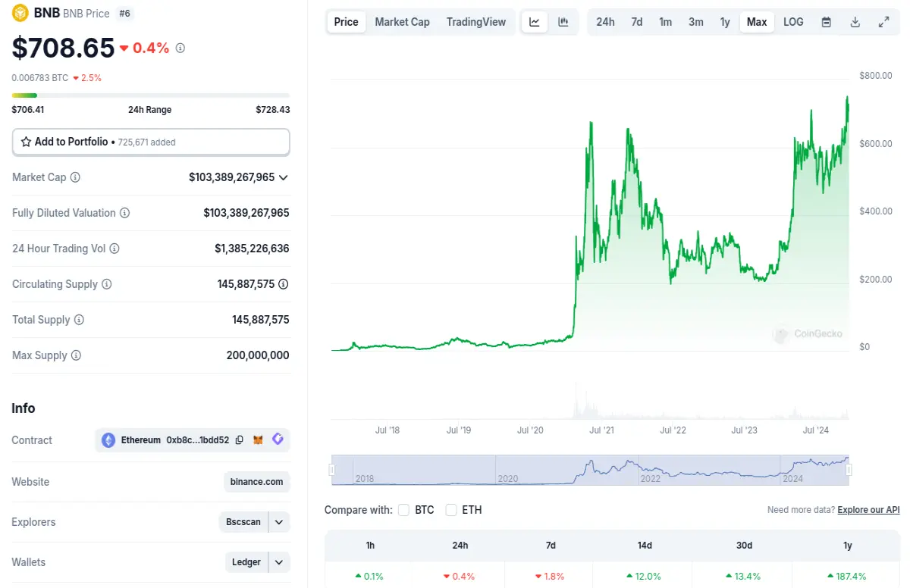Select the Market Cap chart tab
The image size is (910, 588).
tap(402, 22)
